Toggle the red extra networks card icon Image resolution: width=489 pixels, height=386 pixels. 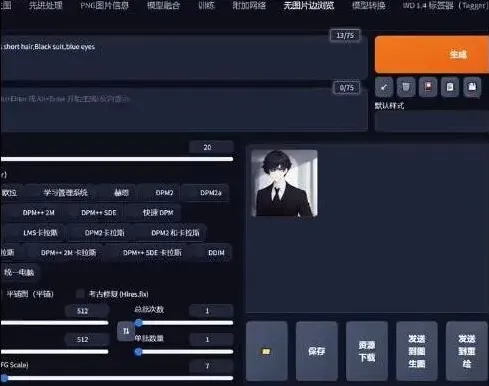pyautogui.click(x=428, y=87)
